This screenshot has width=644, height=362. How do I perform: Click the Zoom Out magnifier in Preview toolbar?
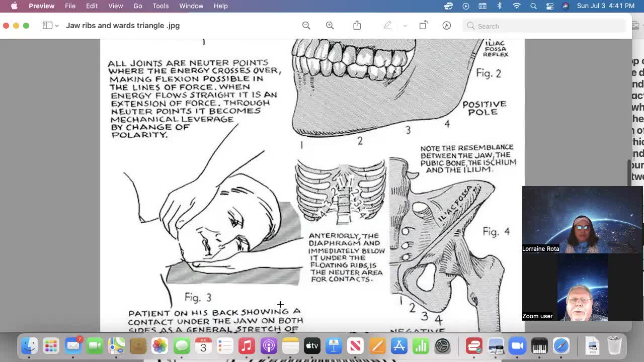click(x=306, y=26)
